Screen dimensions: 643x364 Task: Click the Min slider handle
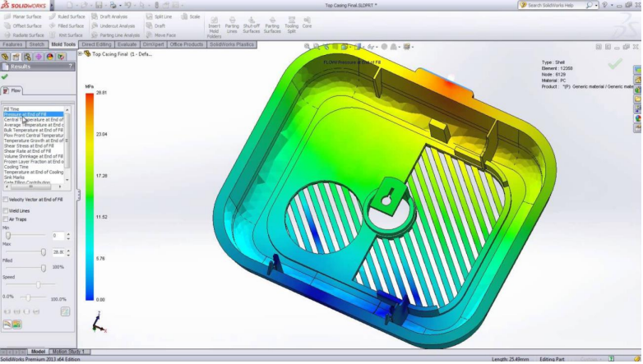pyautogui.click(x=7, y=236)
